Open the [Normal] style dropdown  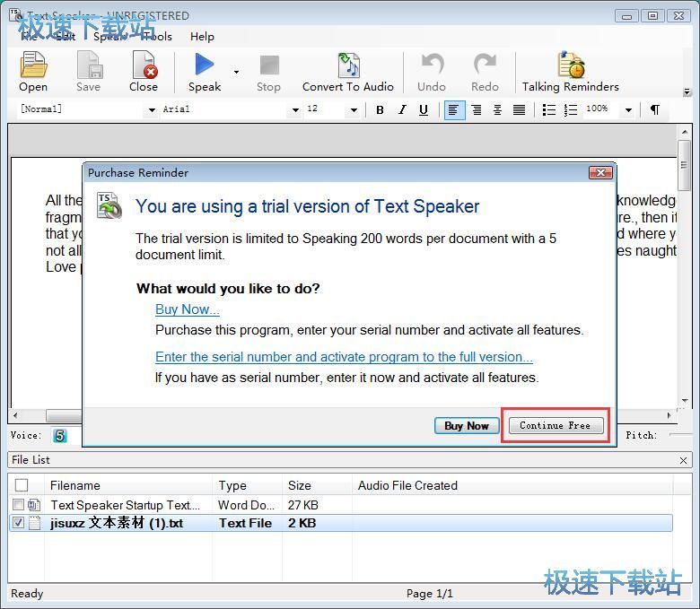tap(152, 109)
